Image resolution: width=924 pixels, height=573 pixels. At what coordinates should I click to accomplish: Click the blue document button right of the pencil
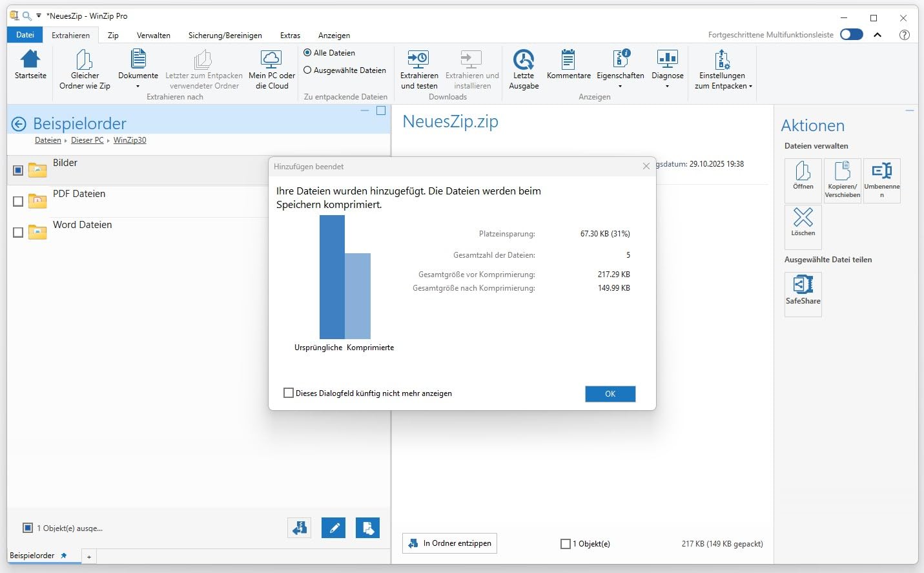click(x=367, y=528)
